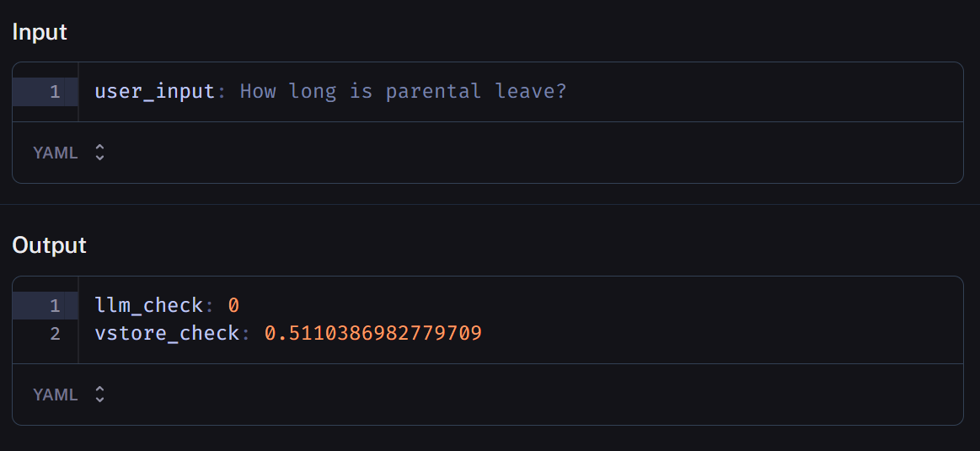Click the Output section heading

click(49, 245)
